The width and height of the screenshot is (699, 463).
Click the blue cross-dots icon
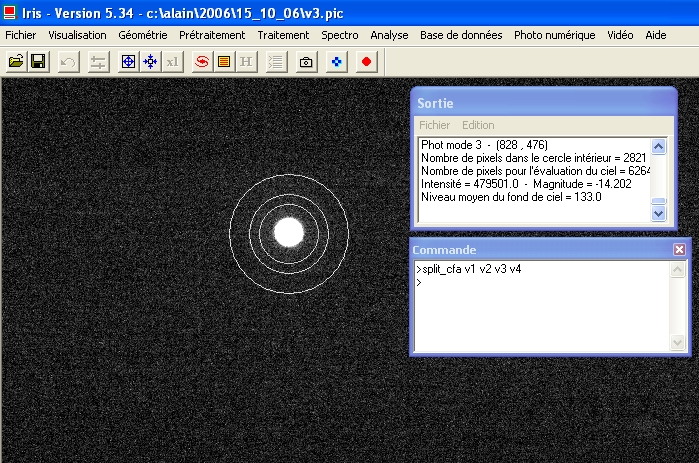(337, 61)
